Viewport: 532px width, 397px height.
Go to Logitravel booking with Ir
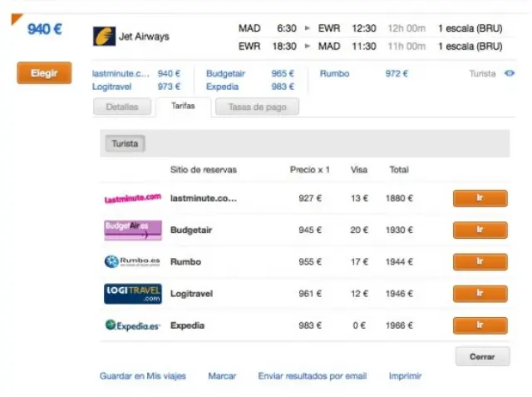click(x=480, y=294)
